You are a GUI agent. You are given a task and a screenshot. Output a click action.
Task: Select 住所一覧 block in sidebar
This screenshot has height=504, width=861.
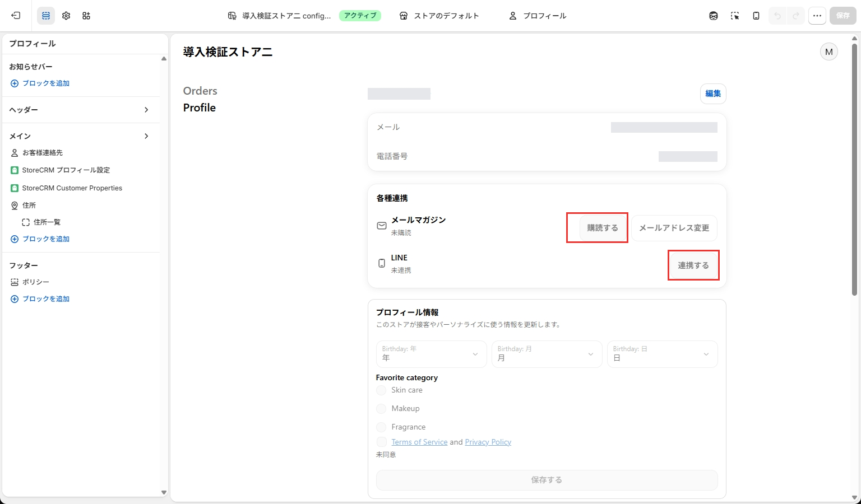[47, 222]
